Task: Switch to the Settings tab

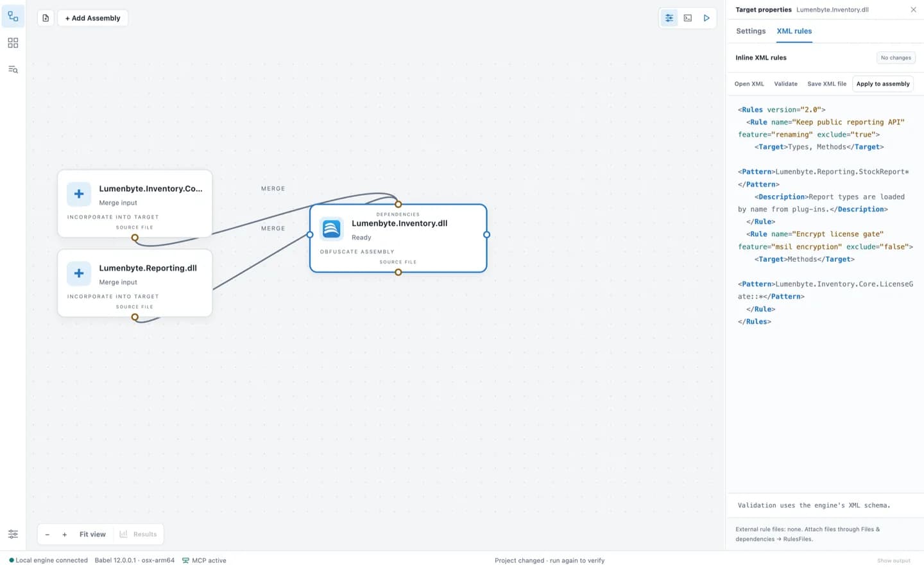Action: click(751, 31)
